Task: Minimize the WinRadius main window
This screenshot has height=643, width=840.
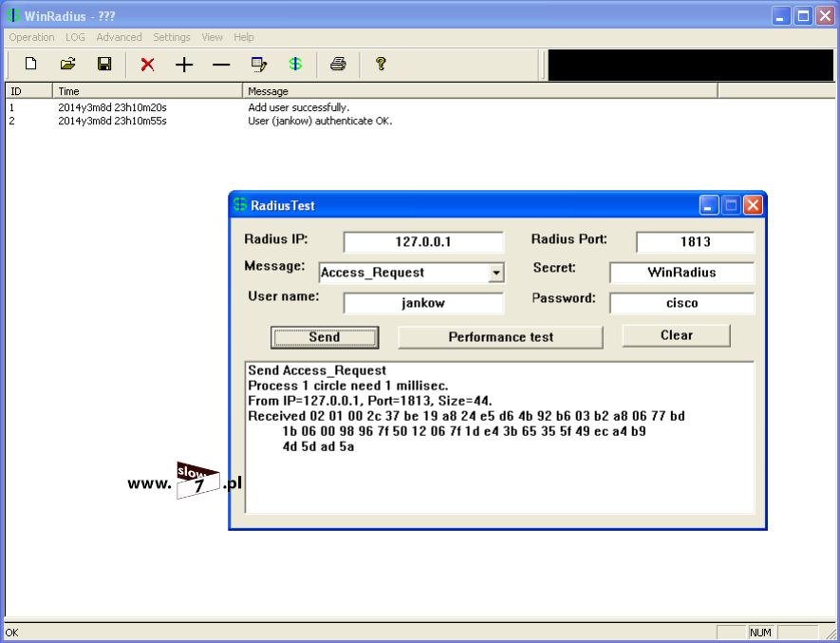Action: pyautogui.click(x=781, y=16)
